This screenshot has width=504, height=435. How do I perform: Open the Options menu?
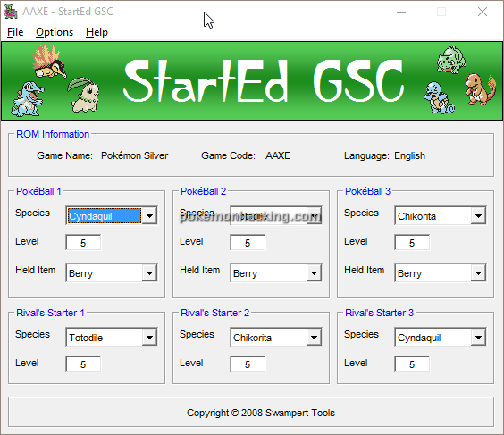(x=55, y=32)
